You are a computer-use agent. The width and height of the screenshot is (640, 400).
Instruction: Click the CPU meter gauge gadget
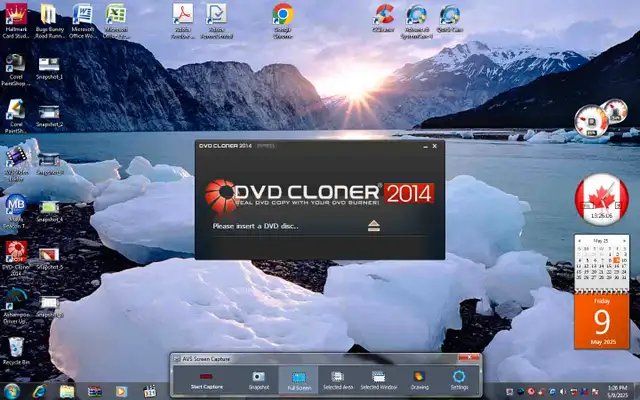(x=591, y=121)
